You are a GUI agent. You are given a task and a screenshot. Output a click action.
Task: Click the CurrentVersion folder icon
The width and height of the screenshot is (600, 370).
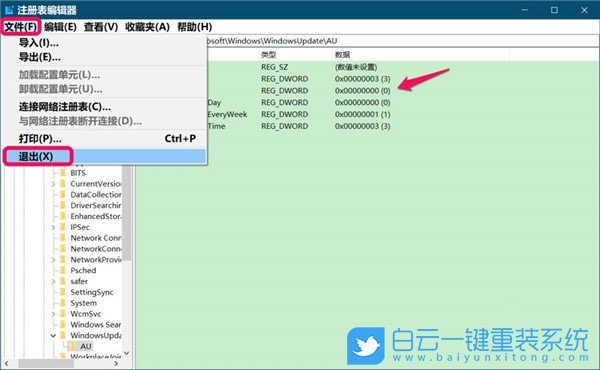click(x=63, y=184)
